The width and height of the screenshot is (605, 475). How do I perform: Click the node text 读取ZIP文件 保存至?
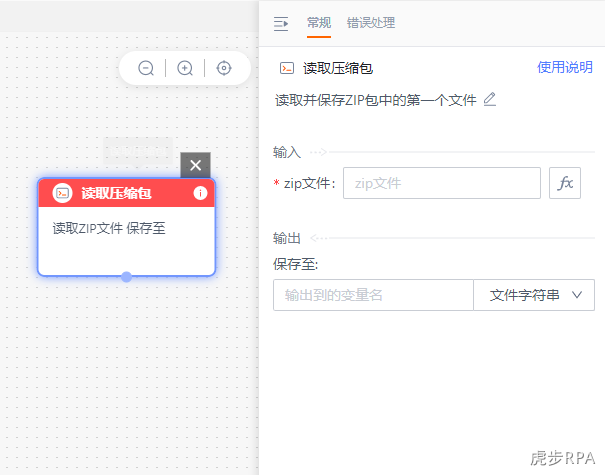click(109, 228)
